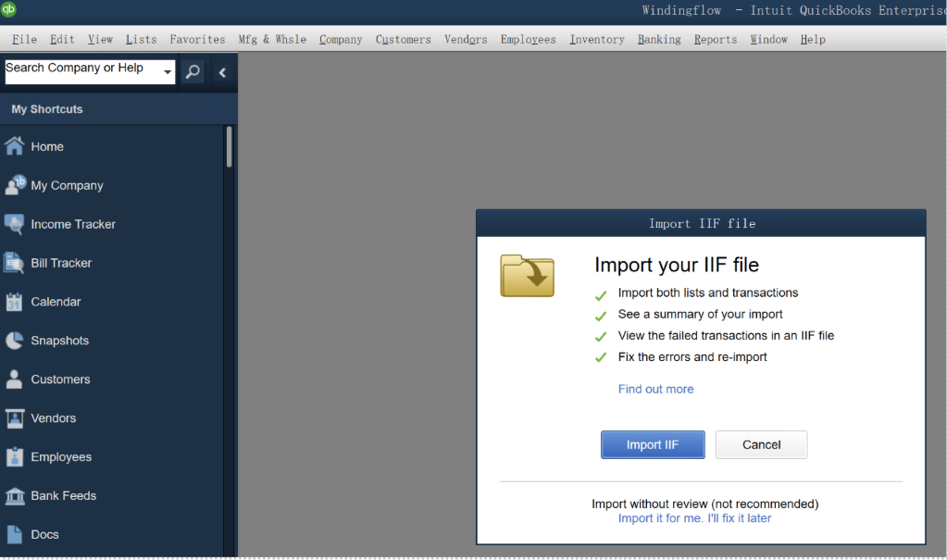Click the folder icon in Import IIF dialog
This screenshot has width=947, height=560.
click(x=528, y=276)
